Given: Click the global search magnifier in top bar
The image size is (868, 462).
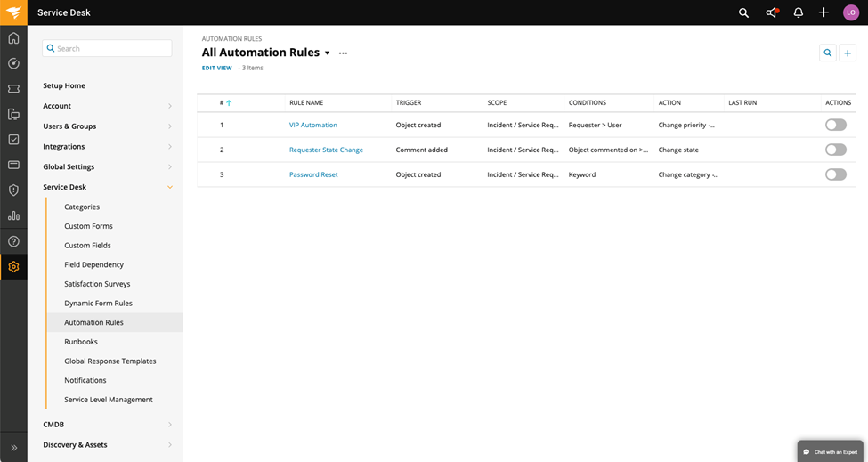Looking at the screenshot, I should pyautogui.click(x=743, y=12).
